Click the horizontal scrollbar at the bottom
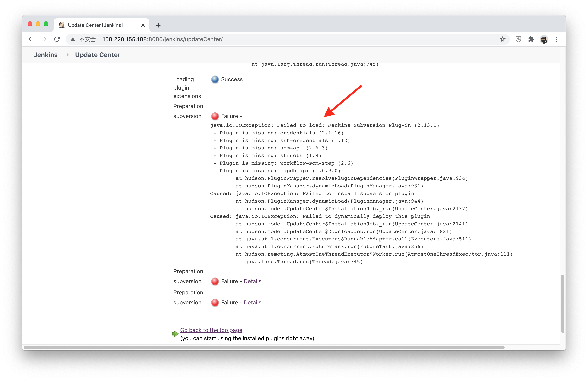The image size is (588, 380). 264,347
